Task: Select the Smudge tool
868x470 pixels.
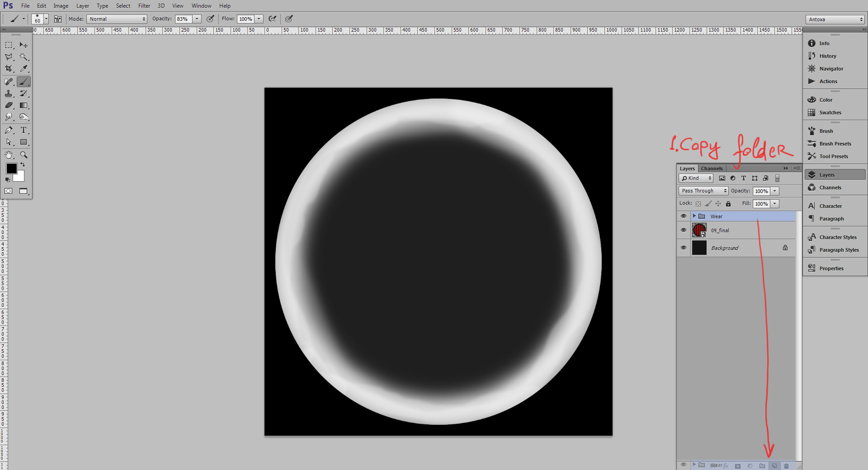Action: (x=9, y=117)
